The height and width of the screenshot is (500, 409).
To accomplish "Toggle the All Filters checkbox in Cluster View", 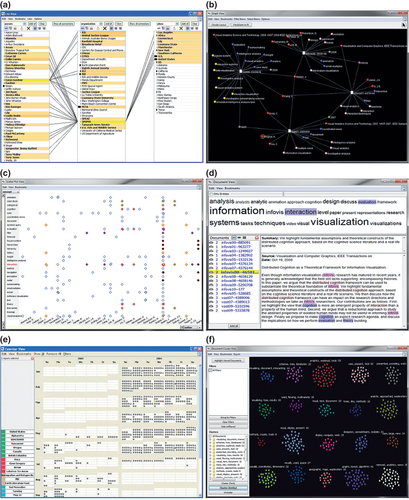I will pos(211,370).
